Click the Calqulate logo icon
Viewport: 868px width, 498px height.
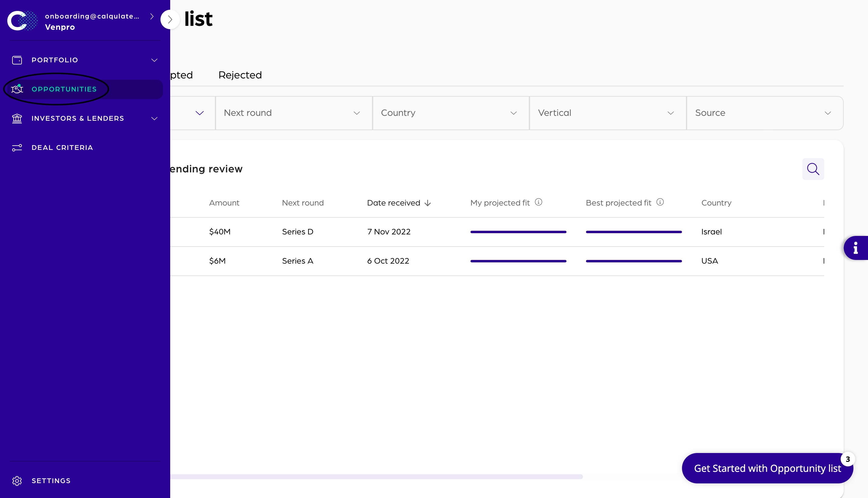coord(22,21)
